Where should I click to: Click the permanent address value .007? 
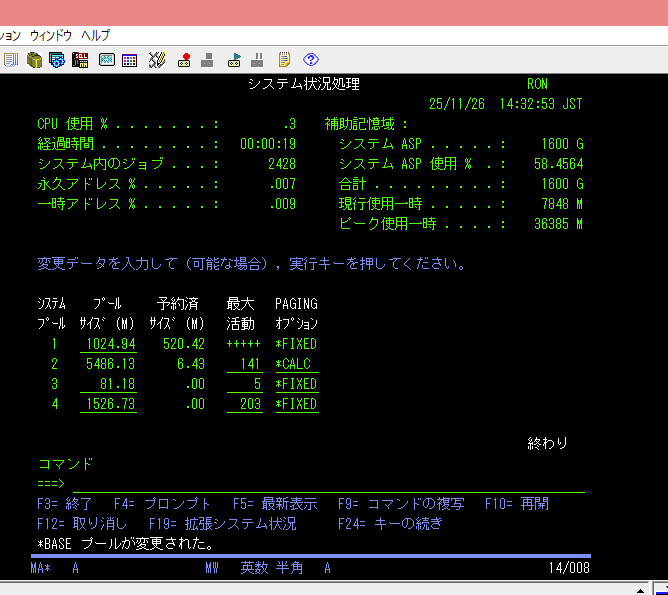coord(282,184)
